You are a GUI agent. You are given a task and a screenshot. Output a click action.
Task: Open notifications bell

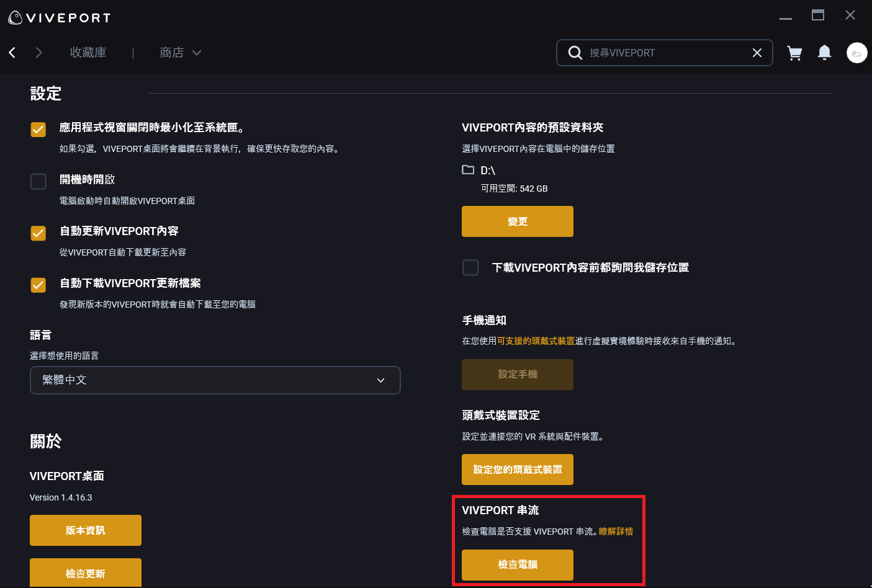(x=824, y=53)
